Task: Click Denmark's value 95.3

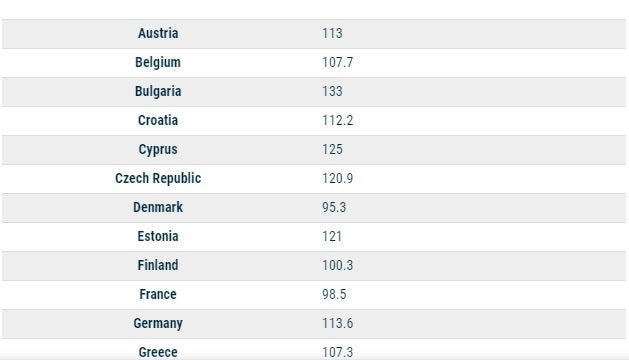Action: (x=334, y=207)
